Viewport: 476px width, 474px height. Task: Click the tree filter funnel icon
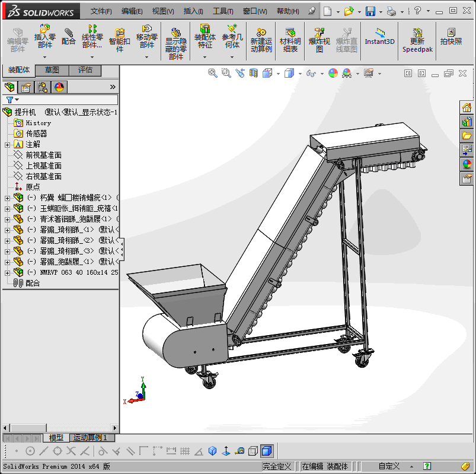[x=9, y=100]
